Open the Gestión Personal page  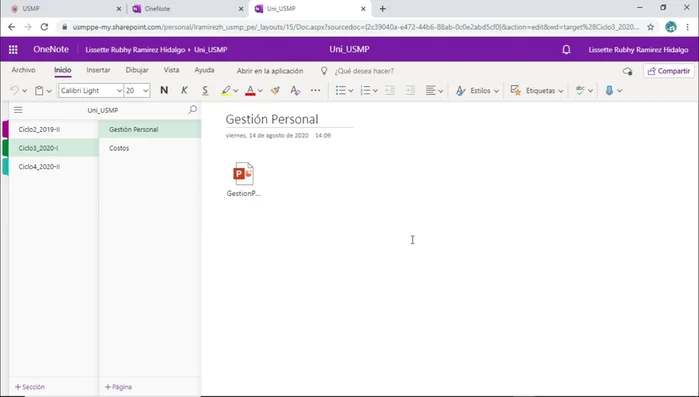[150, 129]
